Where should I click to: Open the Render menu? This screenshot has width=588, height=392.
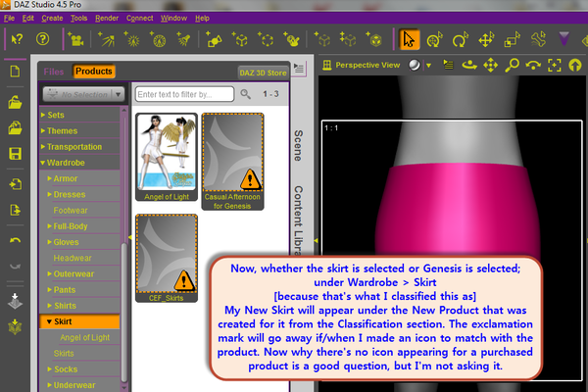[x=107, y=18]
